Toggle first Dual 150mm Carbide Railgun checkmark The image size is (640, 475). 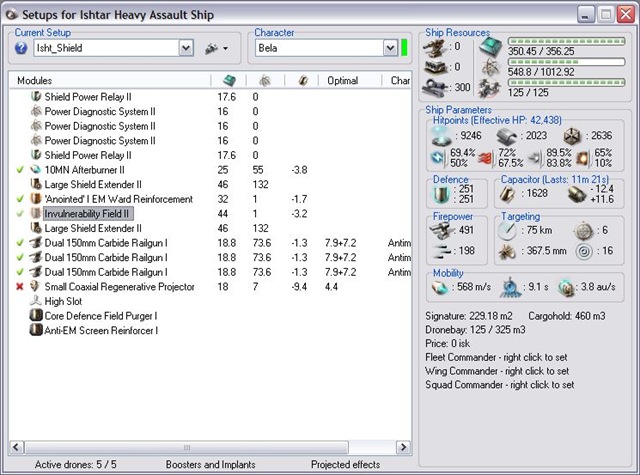pos(20,243)
